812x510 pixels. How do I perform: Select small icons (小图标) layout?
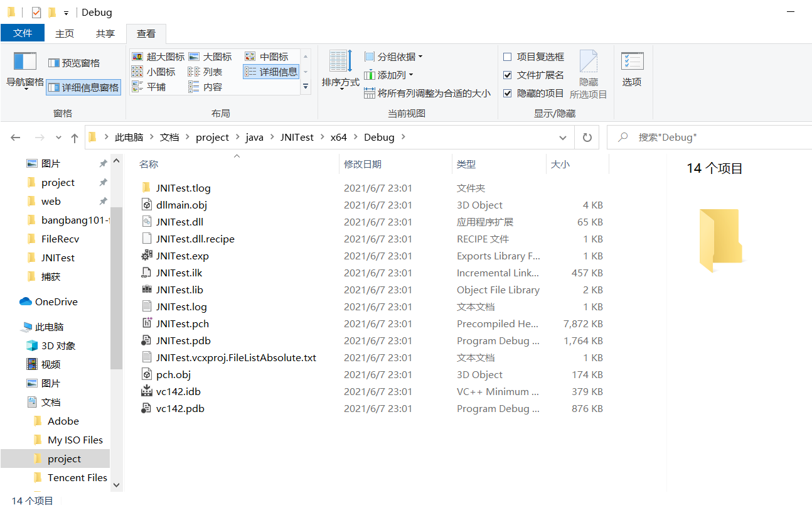[x=154, y=72]
